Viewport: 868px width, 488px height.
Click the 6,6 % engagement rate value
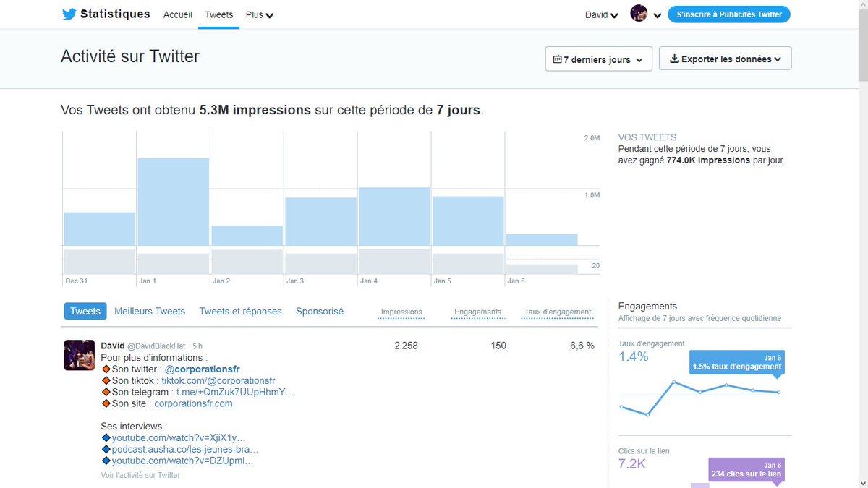pos(582,346)
